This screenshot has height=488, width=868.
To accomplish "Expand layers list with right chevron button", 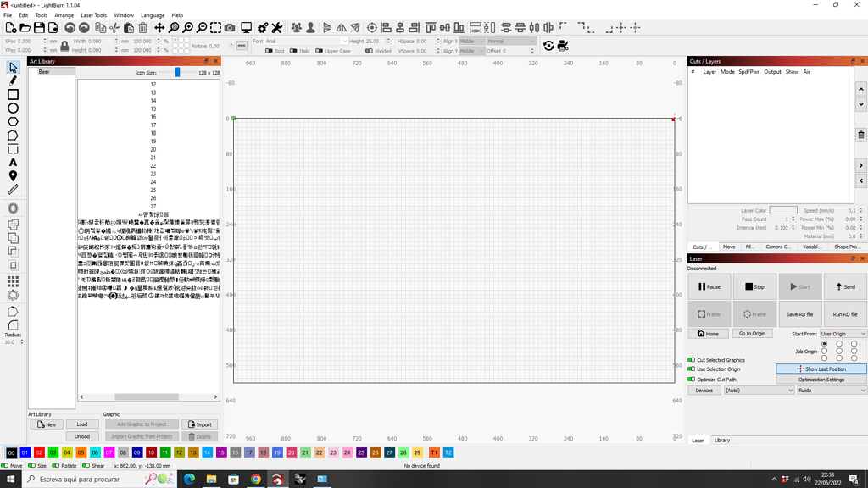I will click(861, 165).
